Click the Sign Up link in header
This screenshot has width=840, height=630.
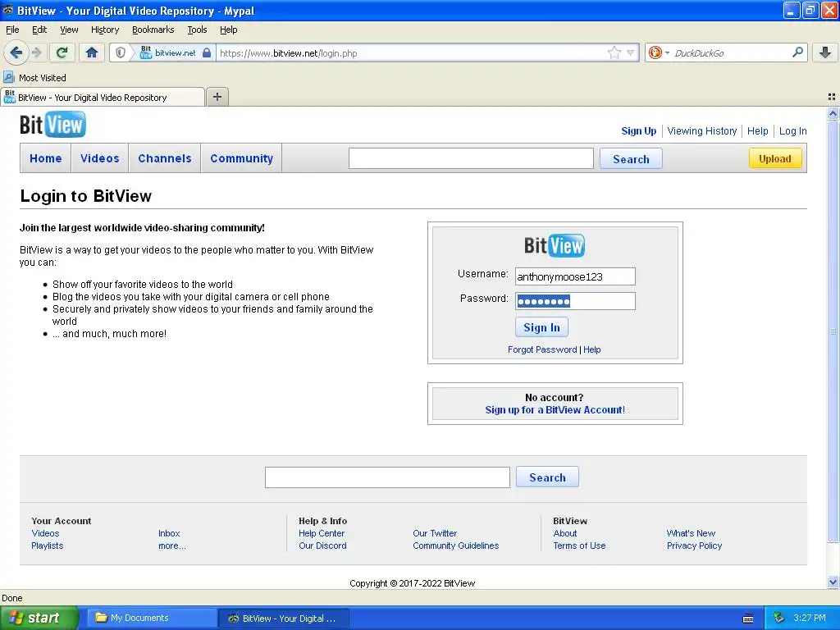point(638,130)
